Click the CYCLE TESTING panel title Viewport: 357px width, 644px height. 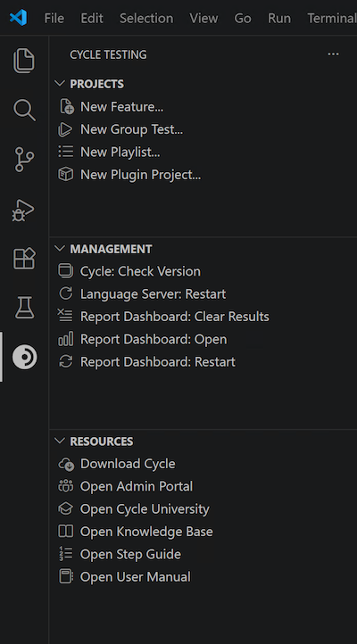(x=108, y=54)
